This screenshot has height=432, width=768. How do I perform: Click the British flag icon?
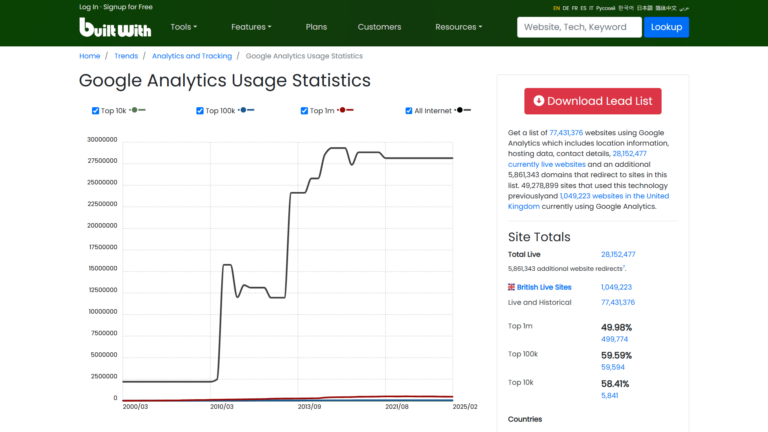tap(511, 287)
